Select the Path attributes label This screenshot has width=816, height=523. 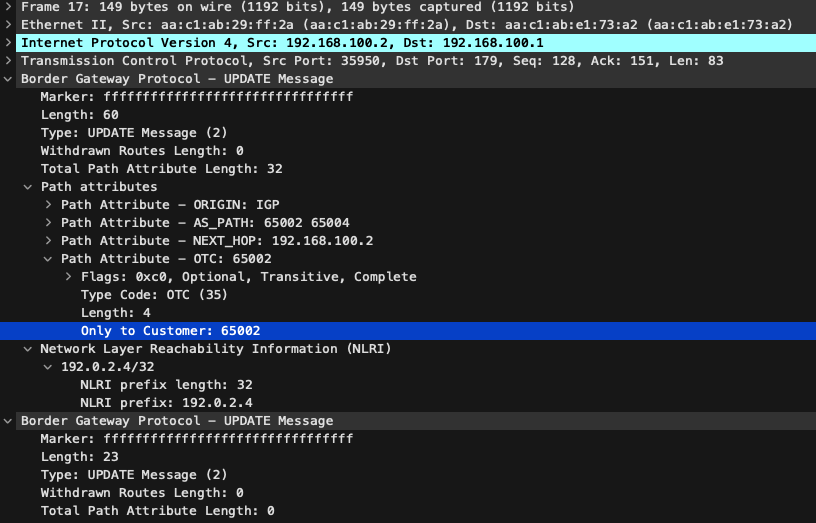[x=99, y=187]
